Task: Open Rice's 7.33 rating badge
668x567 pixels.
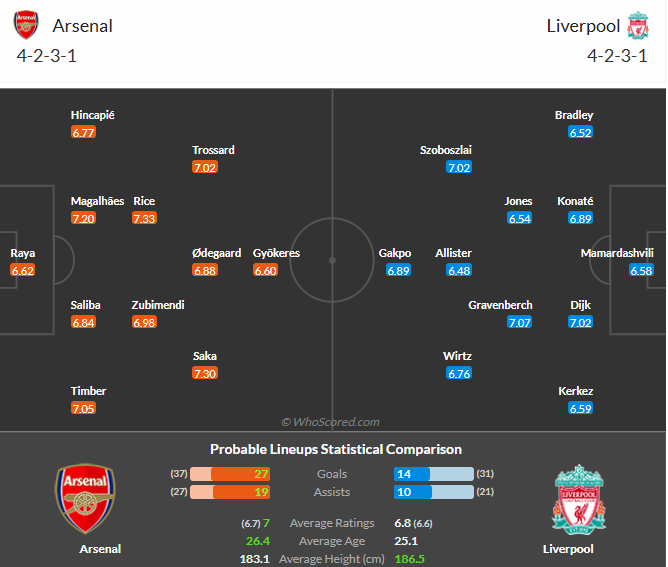Action: coord(144,219)
